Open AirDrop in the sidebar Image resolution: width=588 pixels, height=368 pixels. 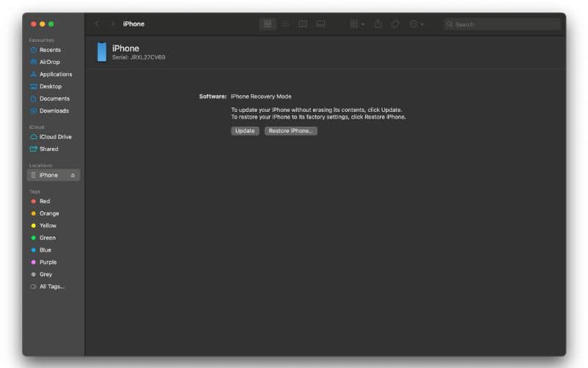(49, 62)
